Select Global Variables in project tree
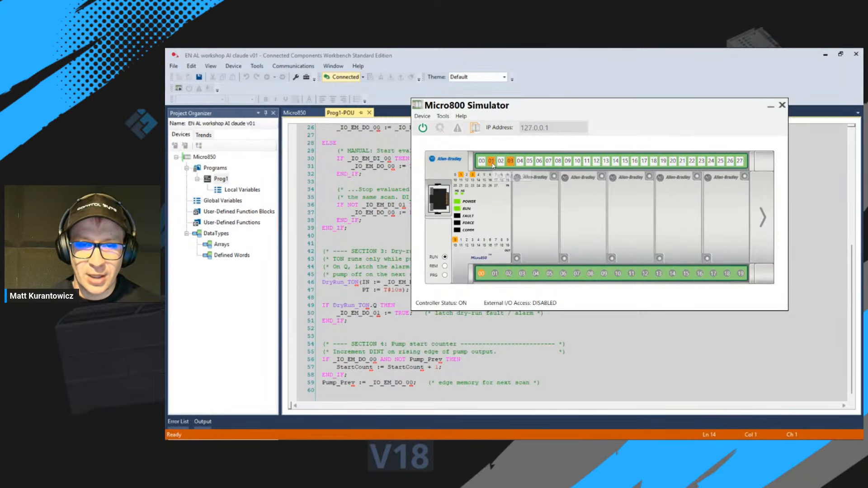Screen dimensions: 868x488 (222, 201)
